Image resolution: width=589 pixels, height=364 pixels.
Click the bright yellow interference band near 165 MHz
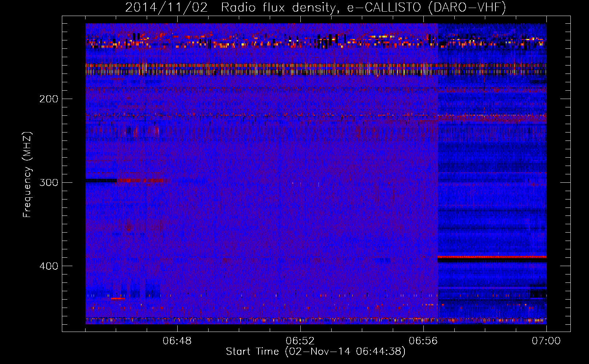[316, 69]
